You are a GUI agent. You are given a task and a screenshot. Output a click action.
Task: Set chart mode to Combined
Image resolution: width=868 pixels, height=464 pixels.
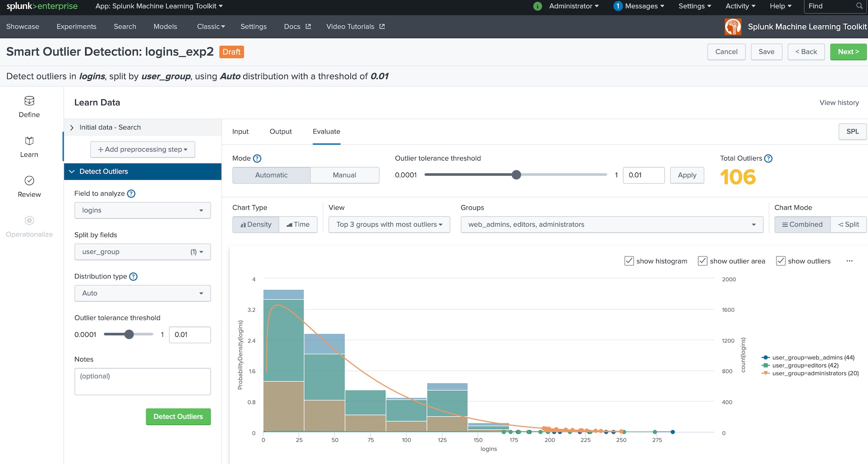pos(802,225)
